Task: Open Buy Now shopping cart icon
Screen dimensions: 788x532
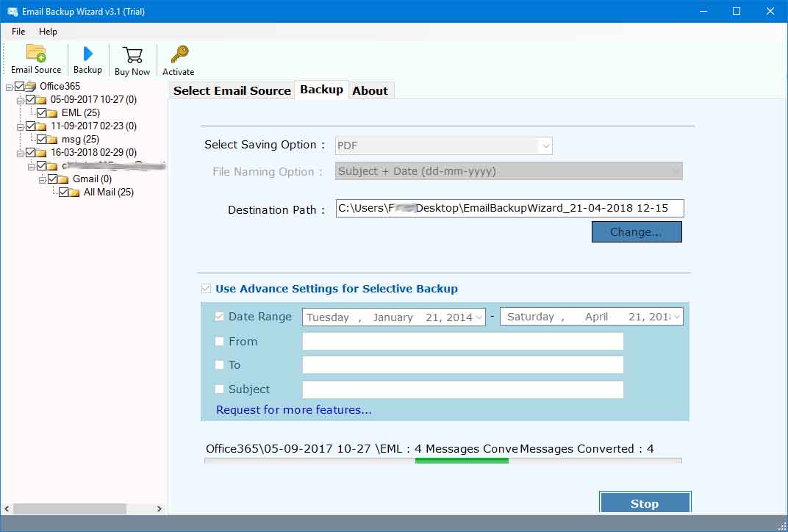Action: [x=132, y=55]
